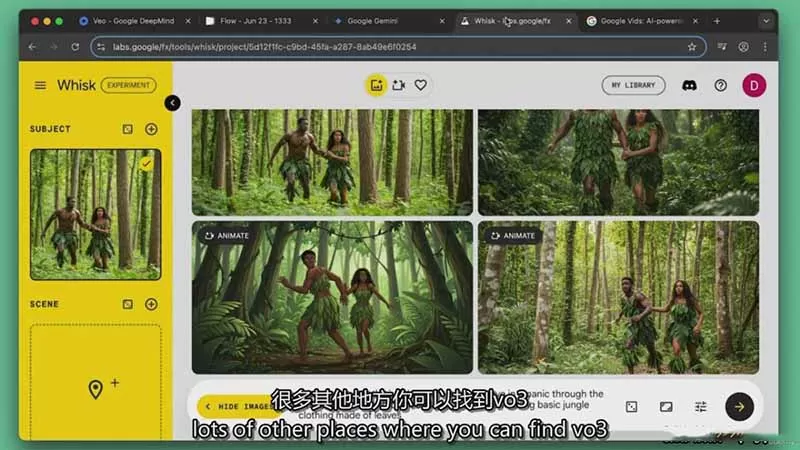This screenshot has height=450, width=800.
Task: Animate the bottom-left jungle image
Action: pyautogui.click(x=226, y=236)
